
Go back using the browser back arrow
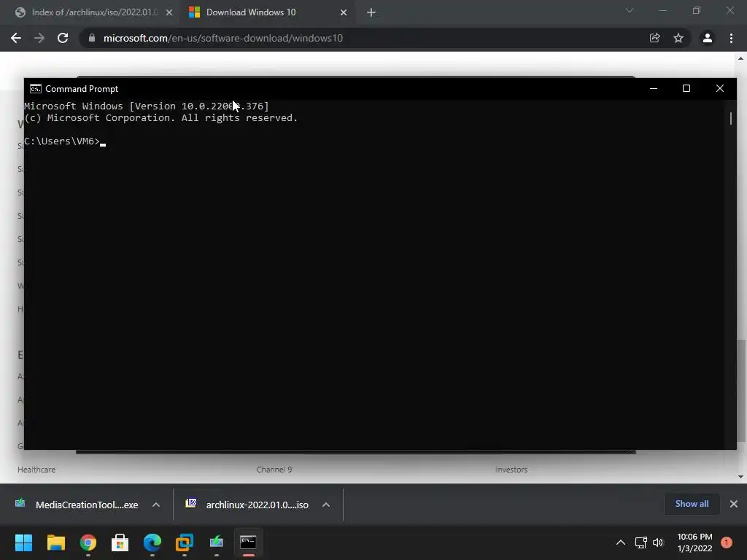click(16, 38)
